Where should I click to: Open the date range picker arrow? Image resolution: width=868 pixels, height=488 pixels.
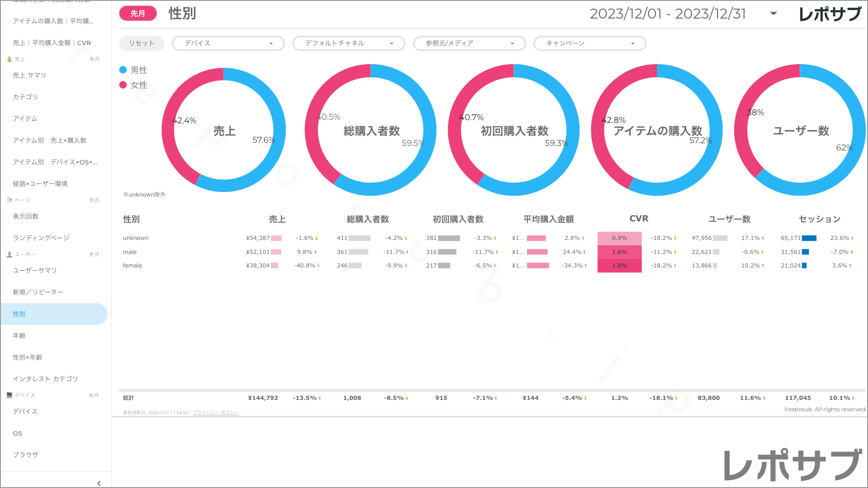pos(774,14)
